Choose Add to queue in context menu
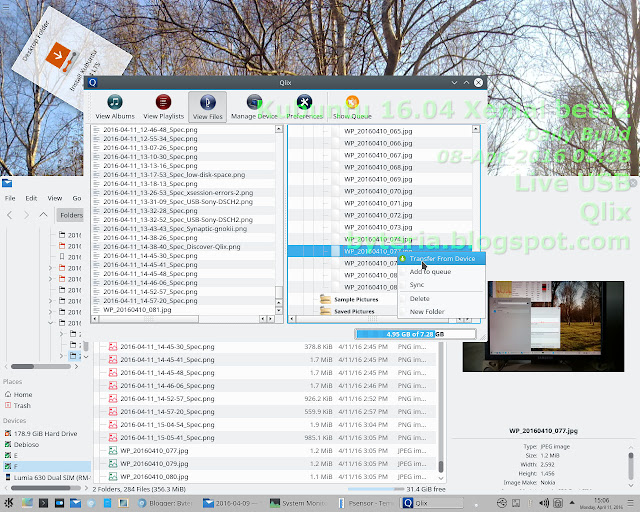640x512 pixels. coord(442,272)
